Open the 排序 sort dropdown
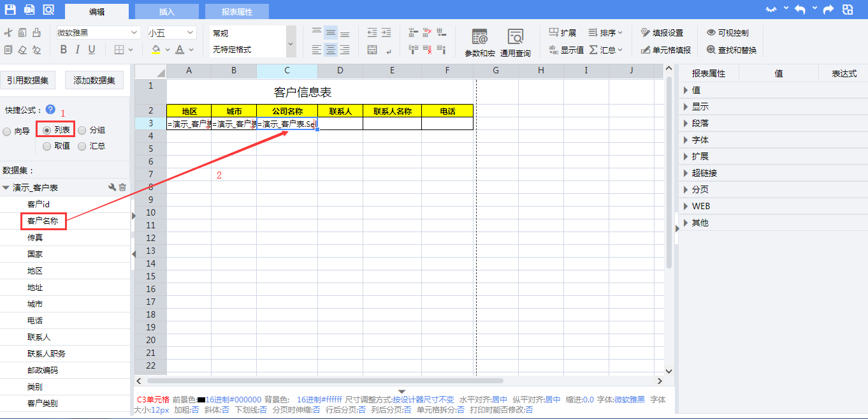868x419 pixels. 605,33
